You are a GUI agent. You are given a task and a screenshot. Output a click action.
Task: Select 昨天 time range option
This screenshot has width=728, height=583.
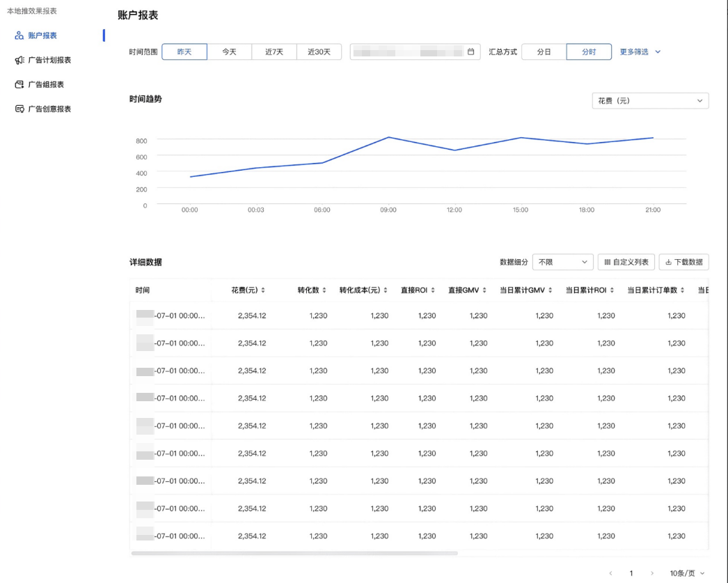pos(184,52)
